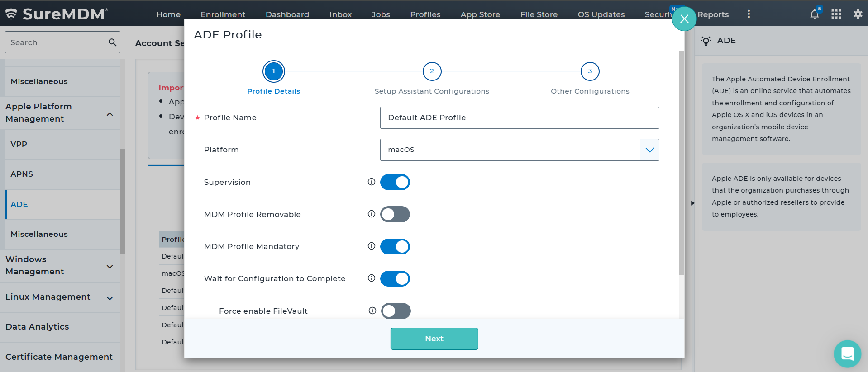The image size is (868, 372).
Task: Click the notification bell icon
Action: (x=814, y=14)
